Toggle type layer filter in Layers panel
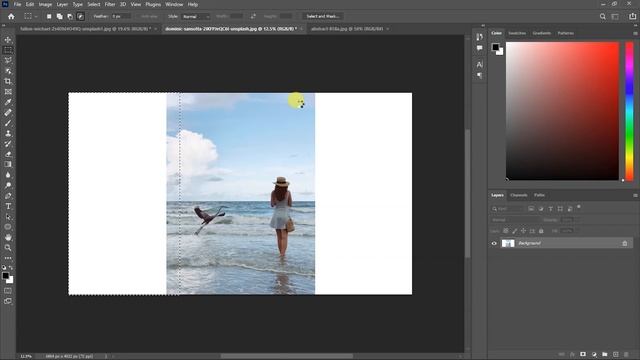Image resolution: width=640 pixels, height=360 pixels. [x=551, y=209]
